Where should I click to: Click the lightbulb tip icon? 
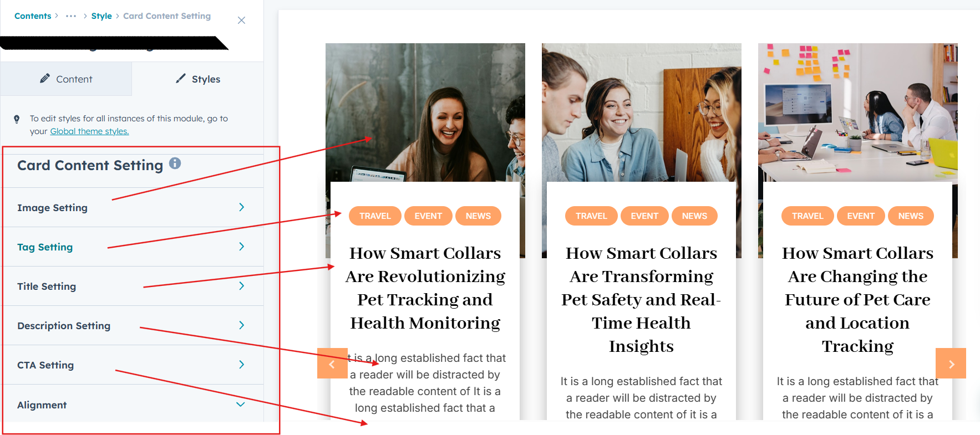pyautogui.click(x=17, y=119)
